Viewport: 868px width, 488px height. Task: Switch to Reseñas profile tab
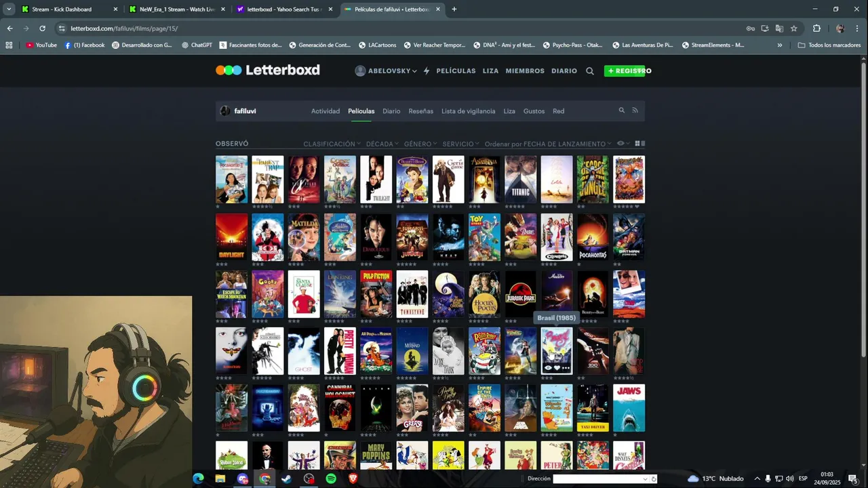[x=420, y=111]
